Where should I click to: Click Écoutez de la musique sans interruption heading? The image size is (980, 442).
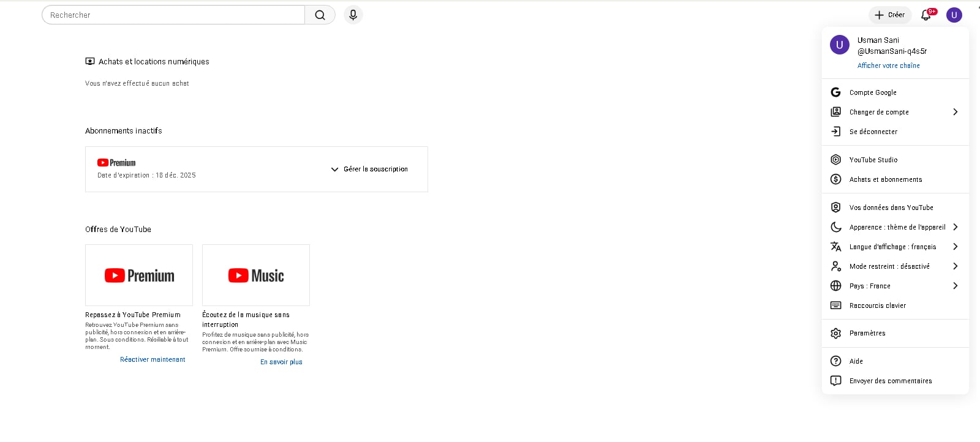click(246, 320)
